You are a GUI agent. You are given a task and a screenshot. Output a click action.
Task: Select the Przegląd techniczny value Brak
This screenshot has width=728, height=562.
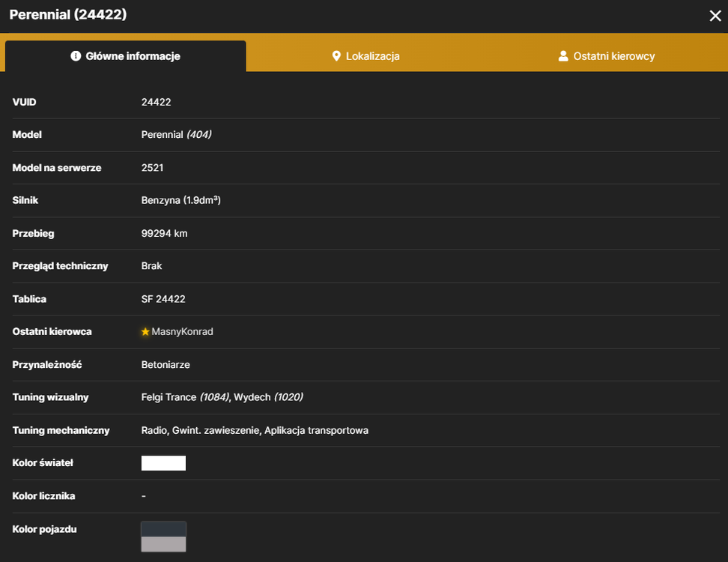click(151, 266)
